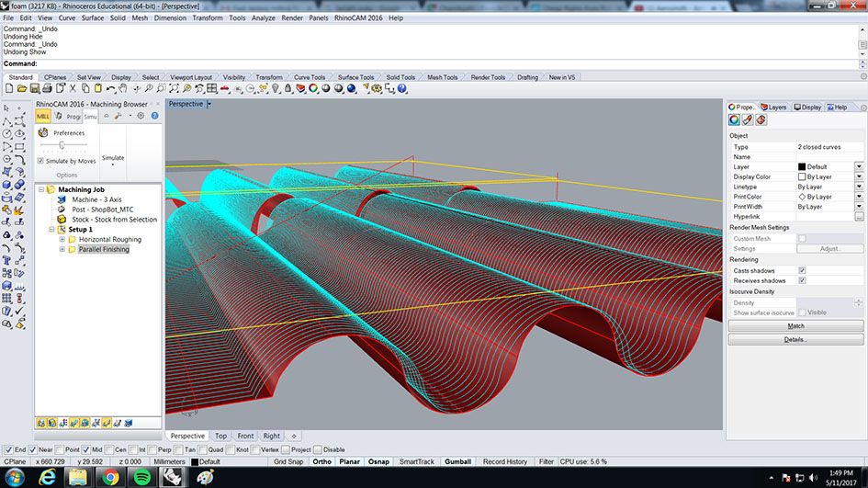
Task: Click the blue help icon in Machining Browser
Action: pos(155,116)
